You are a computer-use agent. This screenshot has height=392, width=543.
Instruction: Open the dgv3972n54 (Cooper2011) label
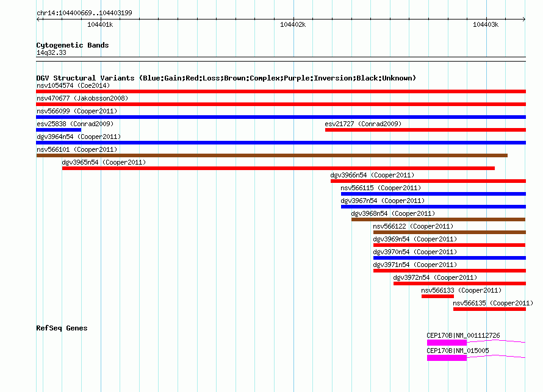435,277
